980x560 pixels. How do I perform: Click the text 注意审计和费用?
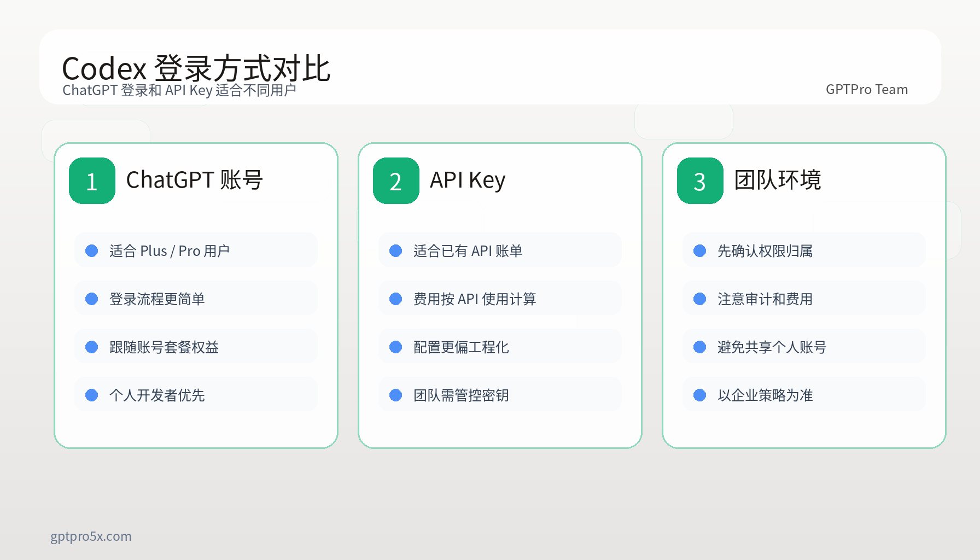(765, 299)
